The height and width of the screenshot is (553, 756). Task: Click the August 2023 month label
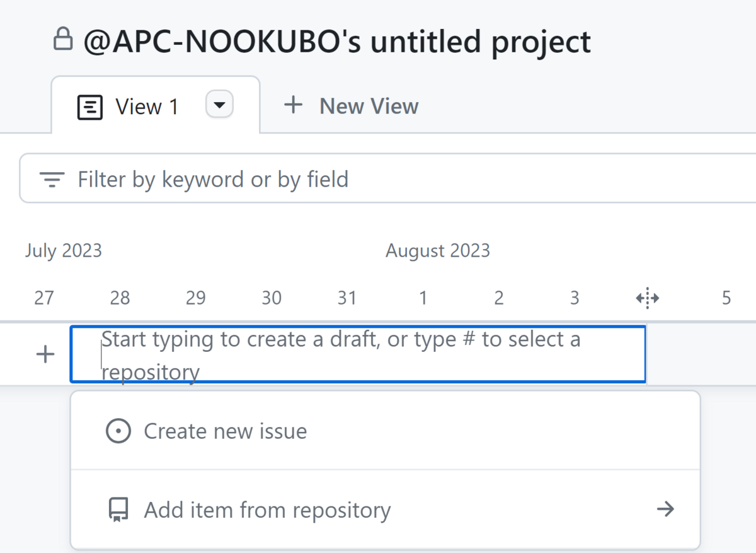tap(437, 250)
